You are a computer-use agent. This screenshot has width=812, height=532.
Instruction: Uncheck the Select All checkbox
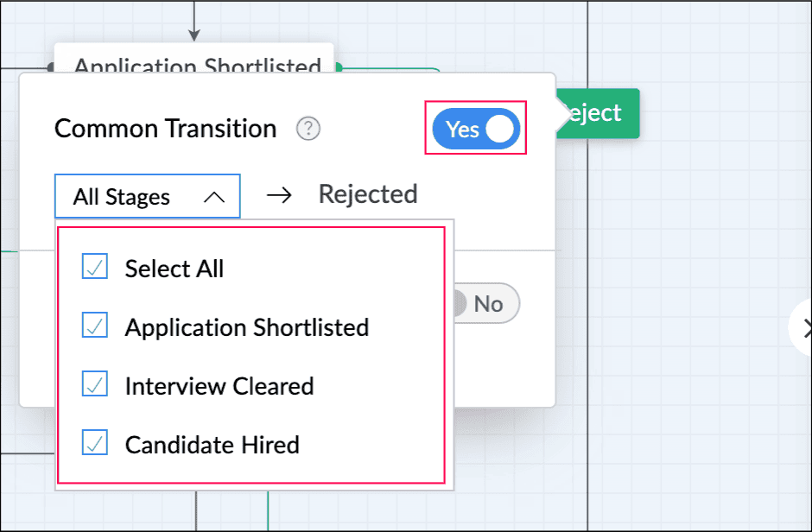click(95, 268)
